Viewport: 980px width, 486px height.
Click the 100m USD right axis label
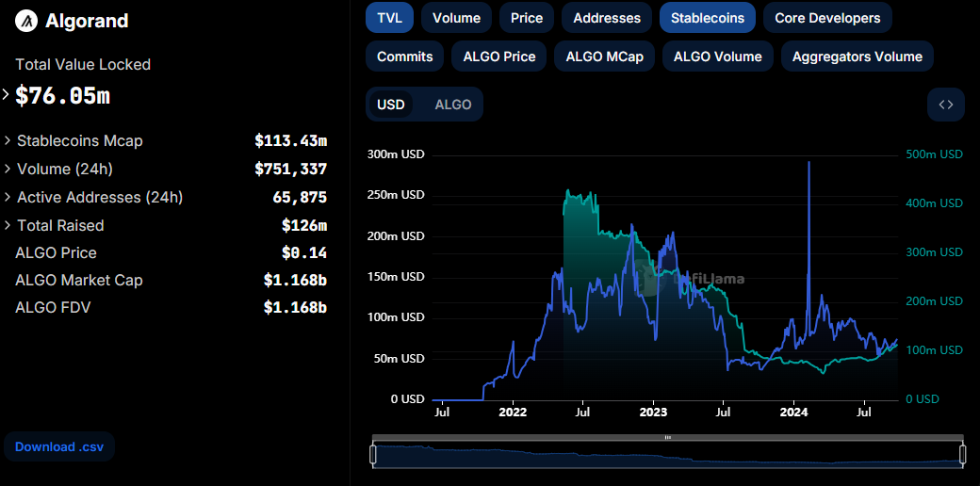click(935, 350)
